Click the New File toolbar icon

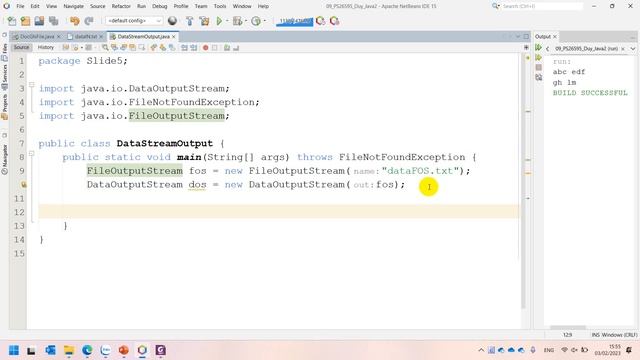click(12, 21)
